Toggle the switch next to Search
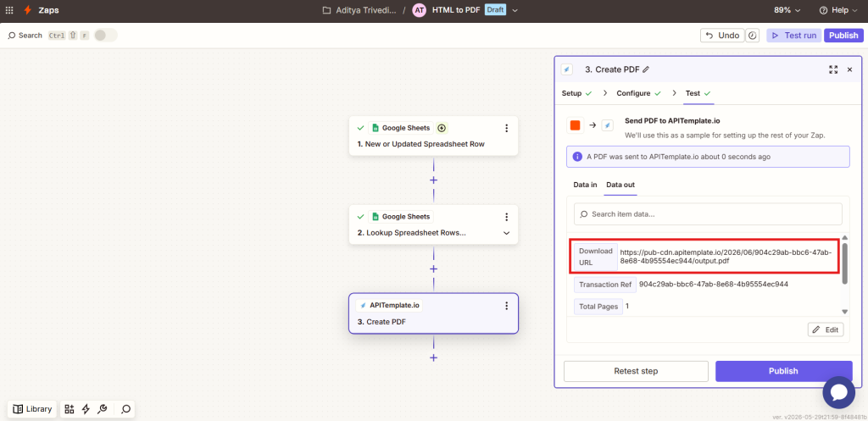 (105, 36)
